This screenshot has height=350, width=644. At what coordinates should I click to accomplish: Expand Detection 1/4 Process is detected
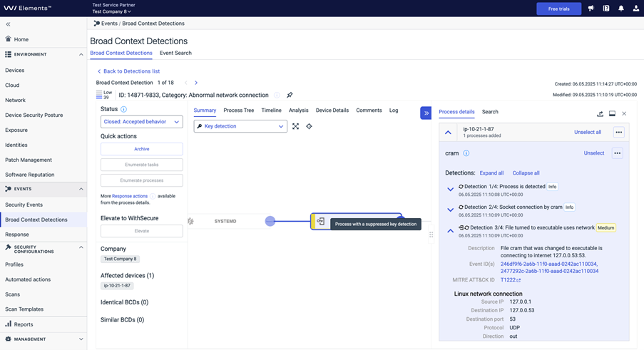point(450,189)
